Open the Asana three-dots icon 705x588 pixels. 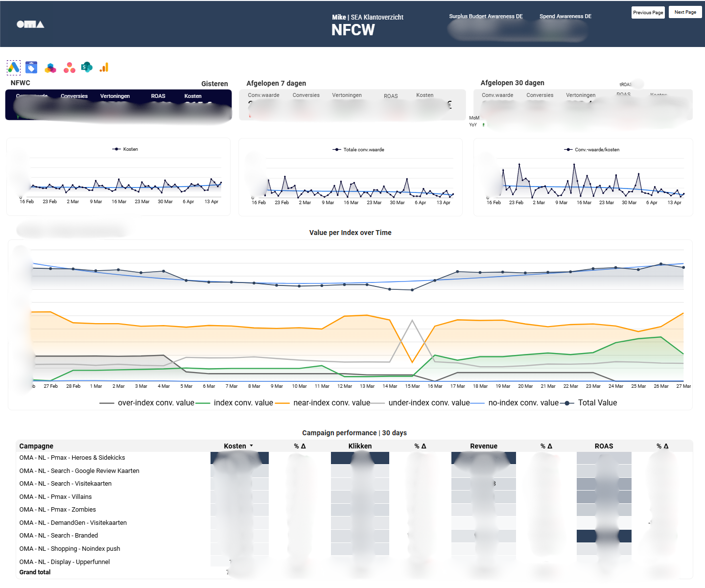[70, 68]
